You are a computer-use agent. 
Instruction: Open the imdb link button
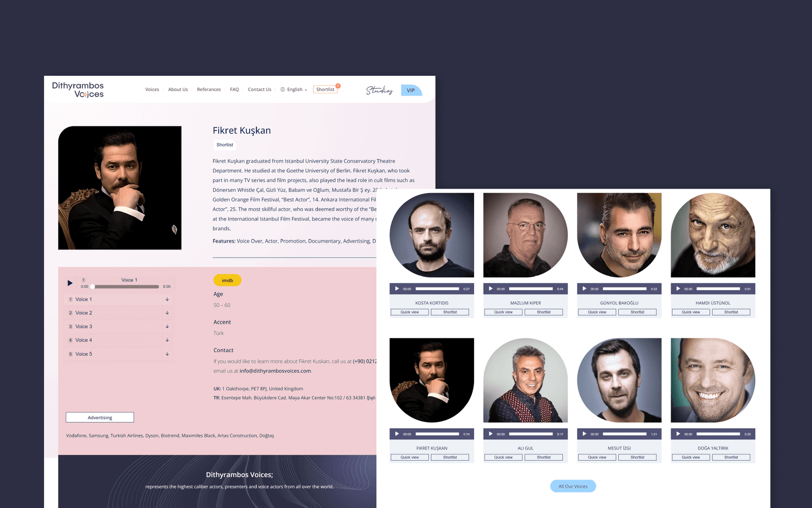point(227,280)
